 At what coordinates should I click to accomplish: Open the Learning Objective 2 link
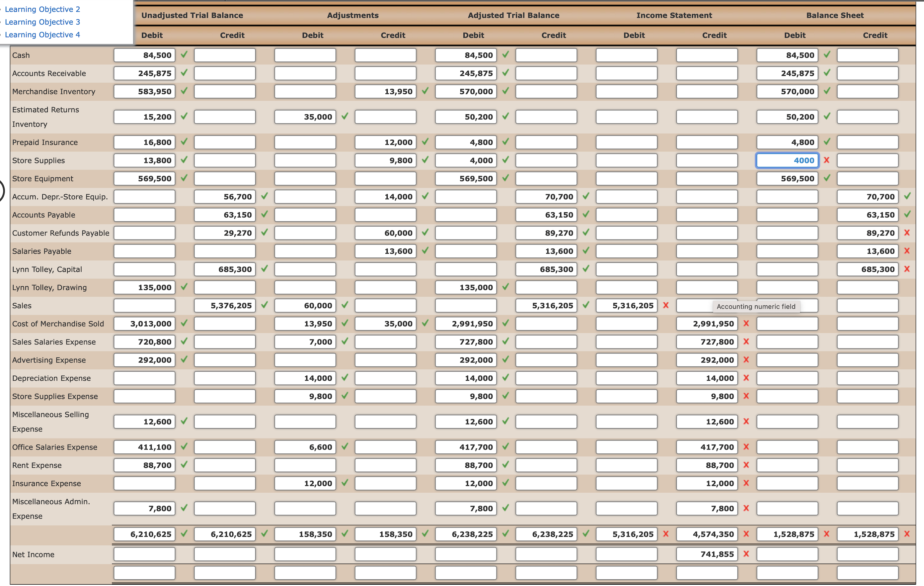42,9
